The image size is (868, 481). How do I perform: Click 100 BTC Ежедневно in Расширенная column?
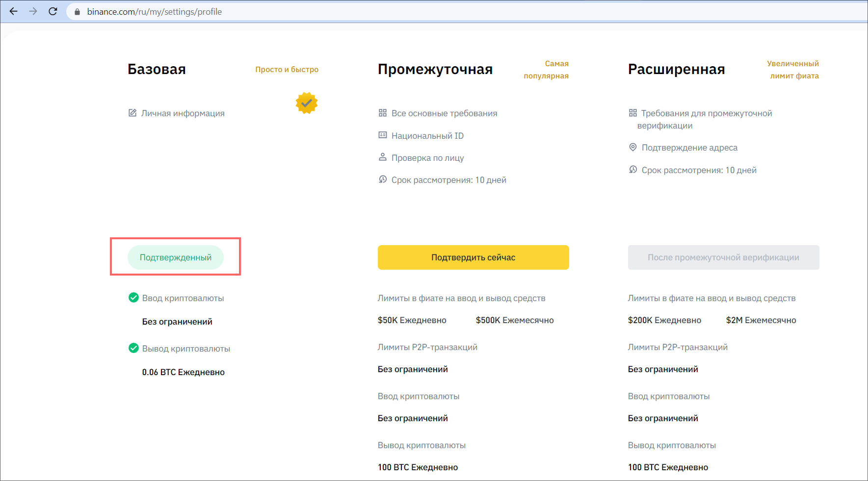tap(668, 467)
